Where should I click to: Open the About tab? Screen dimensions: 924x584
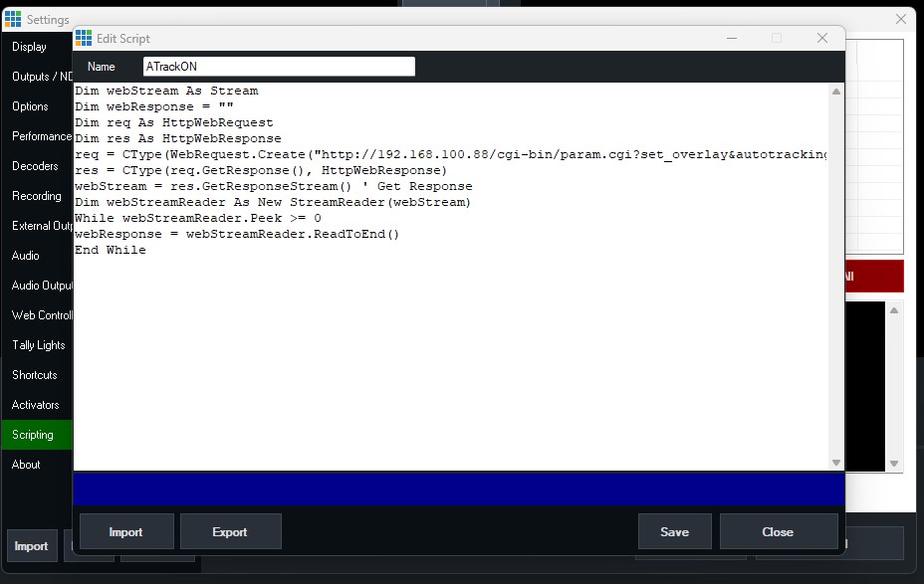click(x=37, y=465)
